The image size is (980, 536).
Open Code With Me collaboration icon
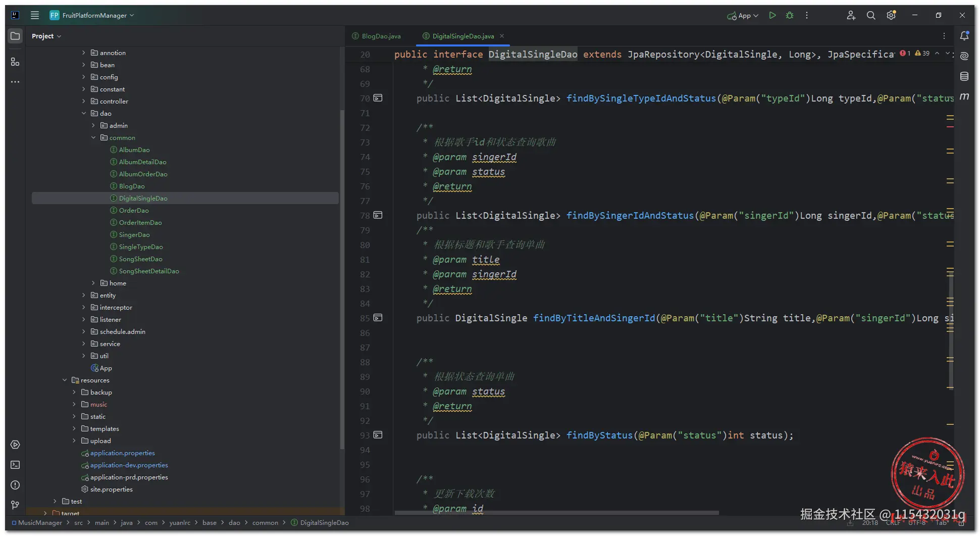pyautogui.click(x=851, y=15)
